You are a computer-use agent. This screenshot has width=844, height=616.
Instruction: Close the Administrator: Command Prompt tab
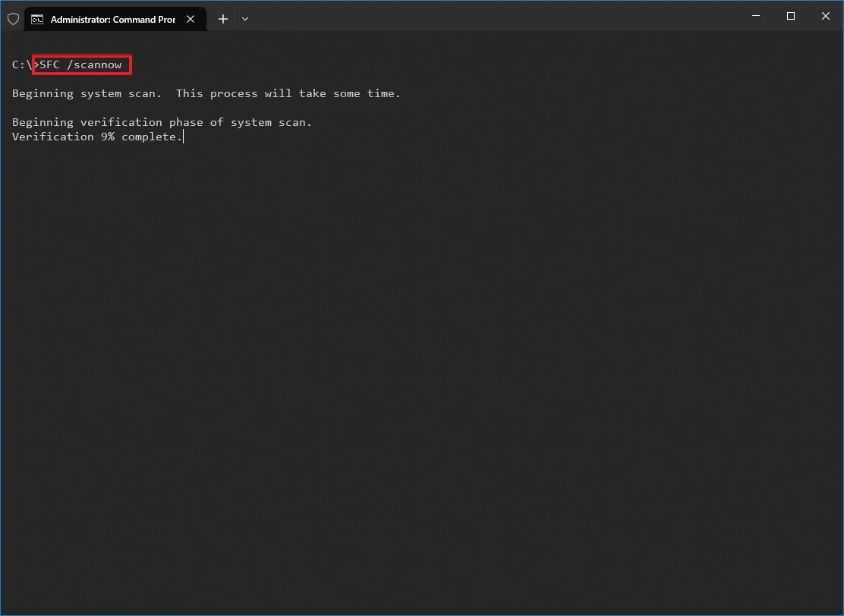click(x=191, y=19)
